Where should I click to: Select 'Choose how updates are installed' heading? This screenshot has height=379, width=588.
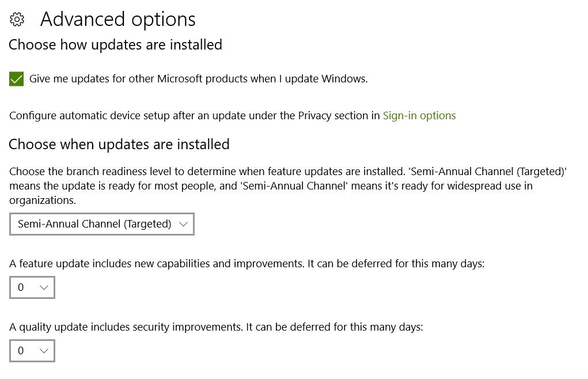coord(116,44)
